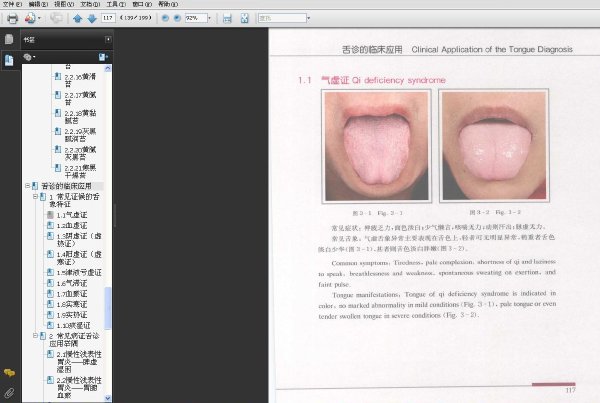Click the fit one full page icon

tap(245, 18)
